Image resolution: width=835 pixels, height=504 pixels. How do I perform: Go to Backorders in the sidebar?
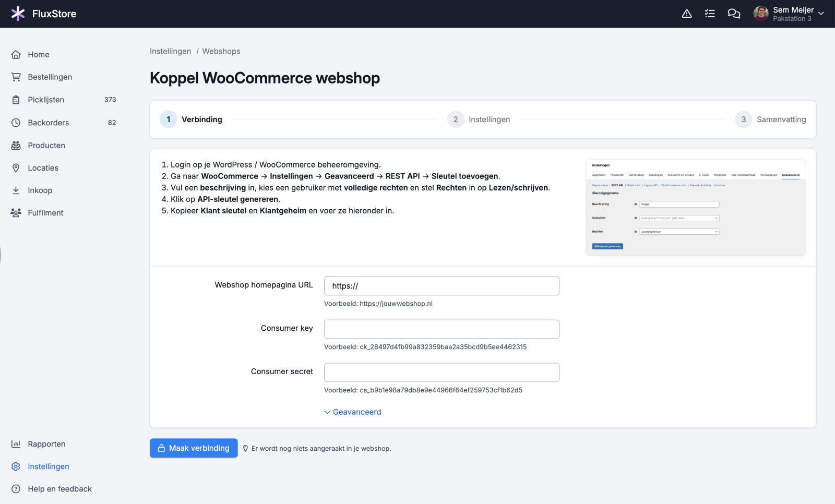point(48,123)
